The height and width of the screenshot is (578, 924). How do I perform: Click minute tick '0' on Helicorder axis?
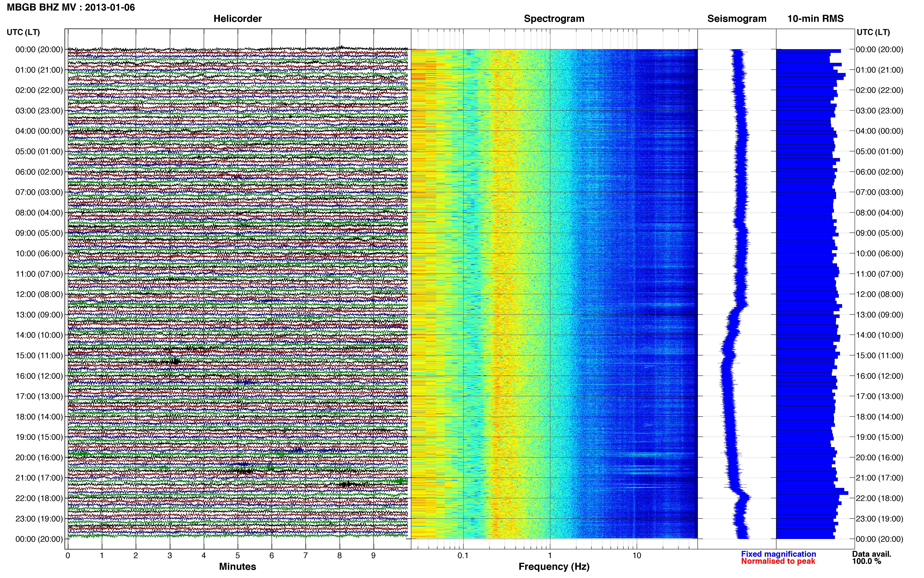tap(68, 556)
